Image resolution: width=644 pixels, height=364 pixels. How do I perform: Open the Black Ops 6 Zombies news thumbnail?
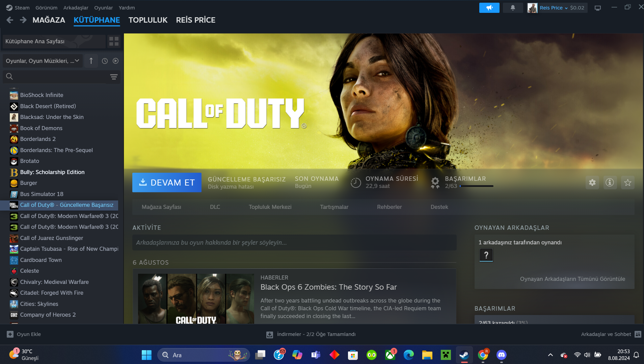pyautogui.click(x=196, y=299)
